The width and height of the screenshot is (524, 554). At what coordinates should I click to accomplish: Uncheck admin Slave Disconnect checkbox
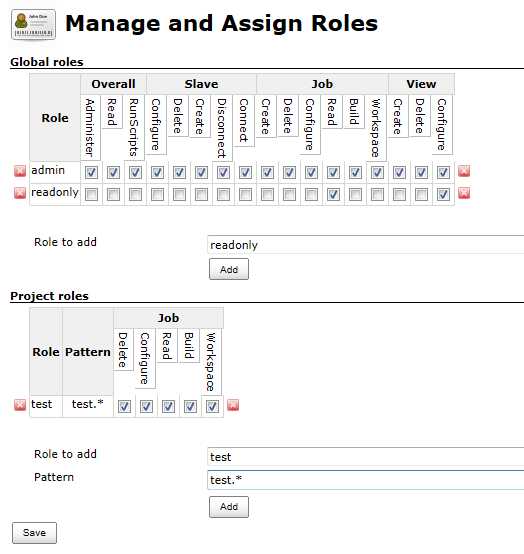click(x=223, y=172)
